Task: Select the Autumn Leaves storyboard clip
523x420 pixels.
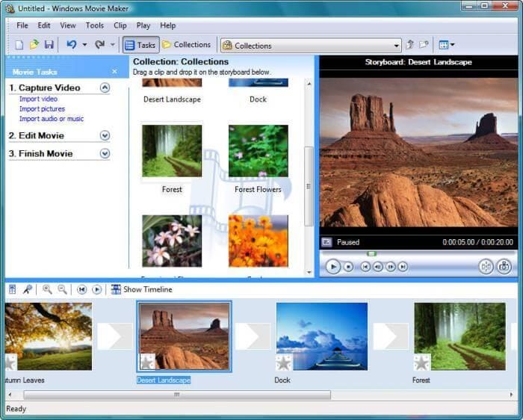Action: (49, 336)
